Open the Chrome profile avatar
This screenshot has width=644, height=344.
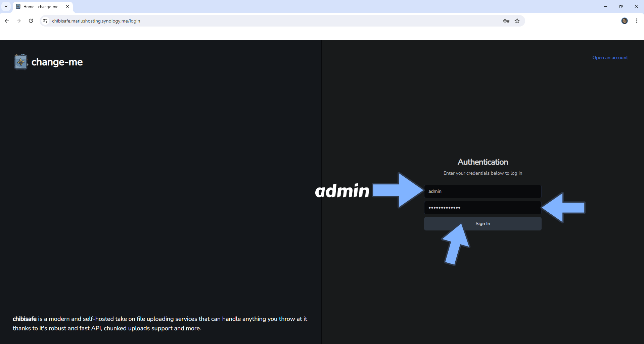pyautogui.click(x=624, y=21)
